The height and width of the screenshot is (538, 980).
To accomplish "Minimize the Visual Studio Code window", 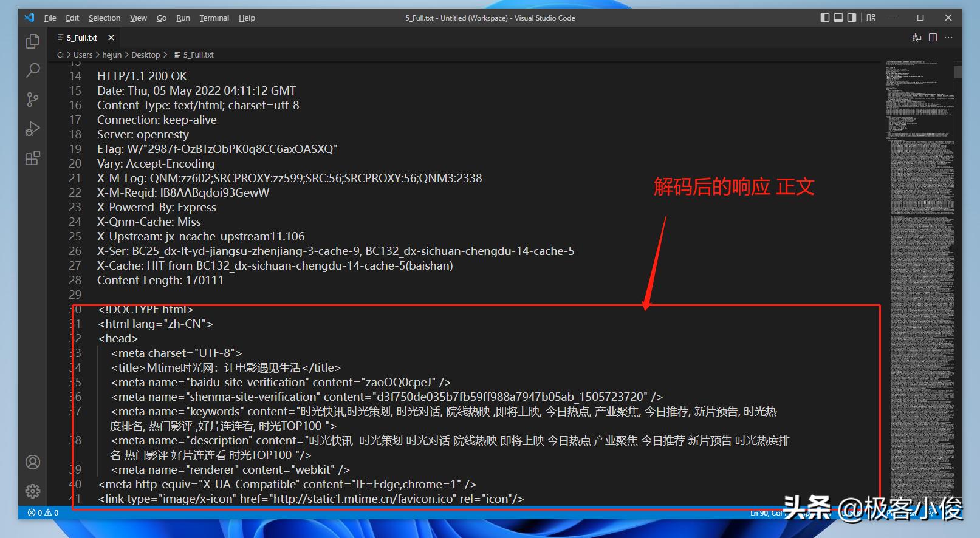I will [893, 18].
